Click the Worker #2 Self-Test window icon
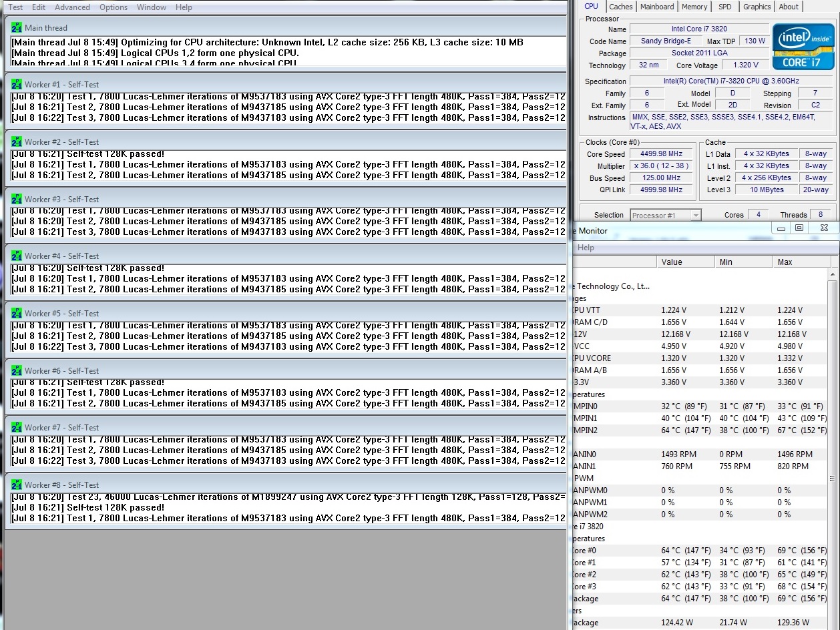 [17, 142]
